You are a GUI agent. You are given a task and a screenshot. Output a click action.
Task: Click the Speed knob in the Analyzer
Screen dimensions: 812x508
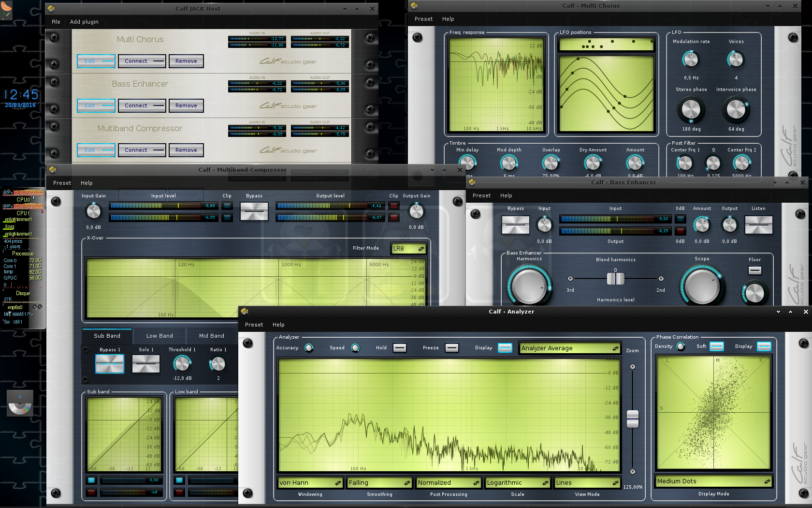(355, 348)
